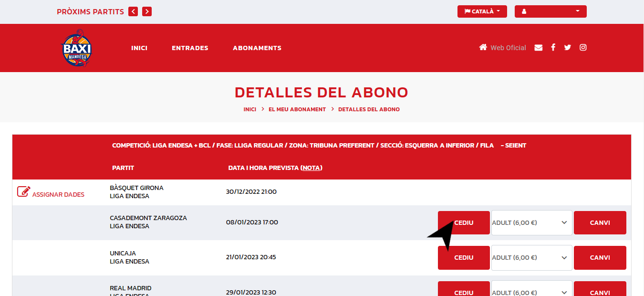
Task: Click the Assignar Dades link
Action: [x=58, y=194]
